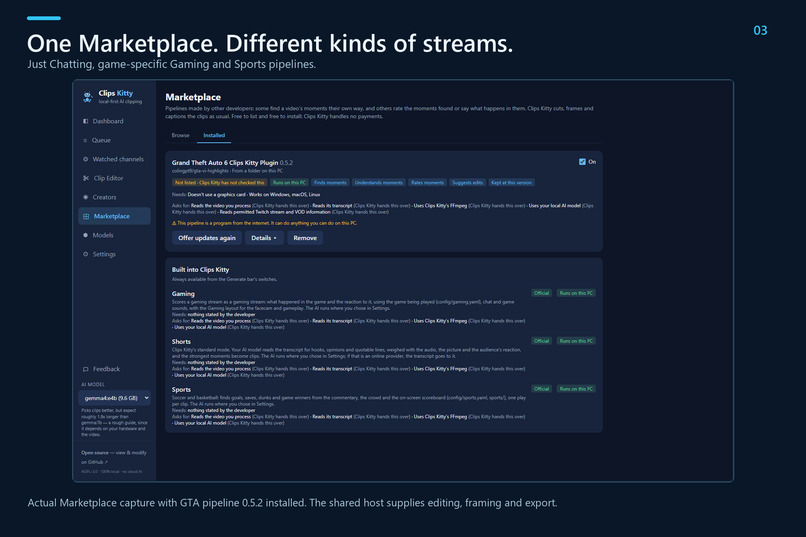Click Runs on this PC badge for Sports
Viewport: 806px width, 537px height.
[x=576, y=389]
